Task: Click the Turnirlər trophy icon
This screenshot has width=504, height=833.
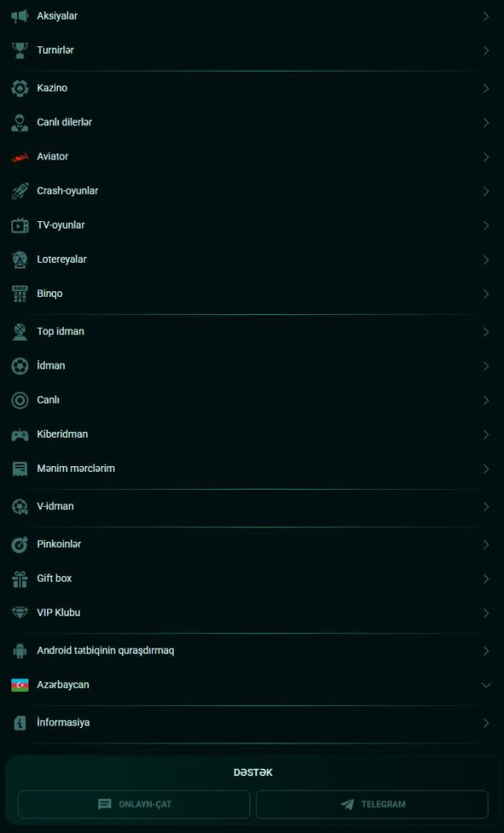Action: click(20, 50)
